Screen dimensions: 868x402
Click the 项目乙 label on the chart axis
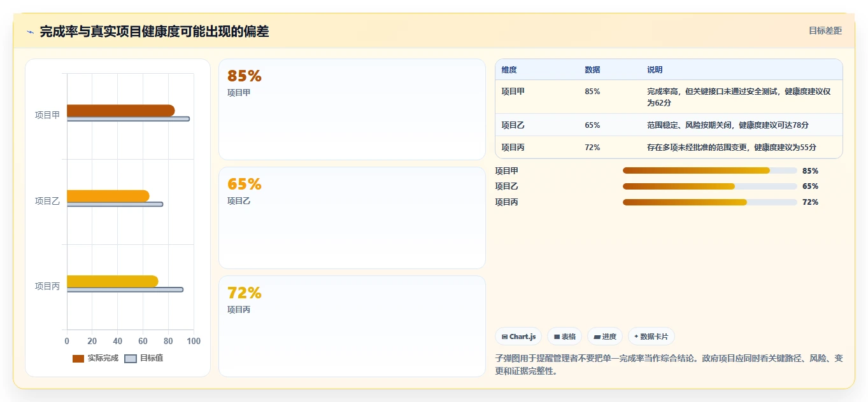pyautogui.click(x=47, y=201)
